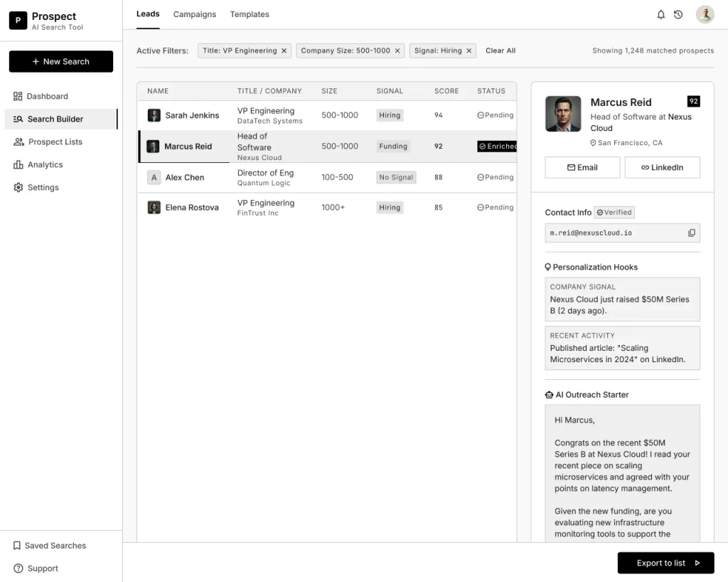Sort by the TITLE / COMPANY header
Image resolution: width=728 pixels, height=582 pixels.
(269, 91)
